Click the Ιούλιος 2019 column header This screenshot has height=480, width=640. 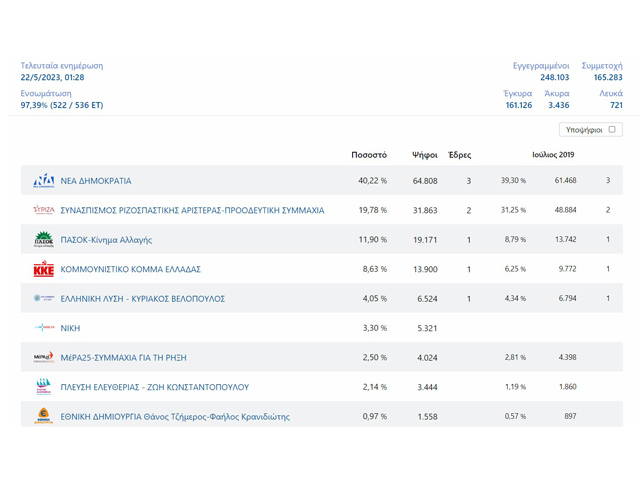pyautogui.click(x=553, y=155)
